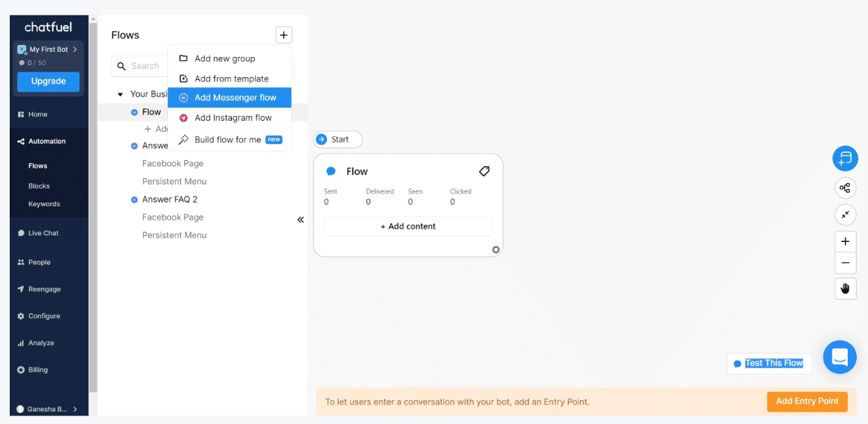
Task: Click Add content in Flow card
Action: coord(408,227)
